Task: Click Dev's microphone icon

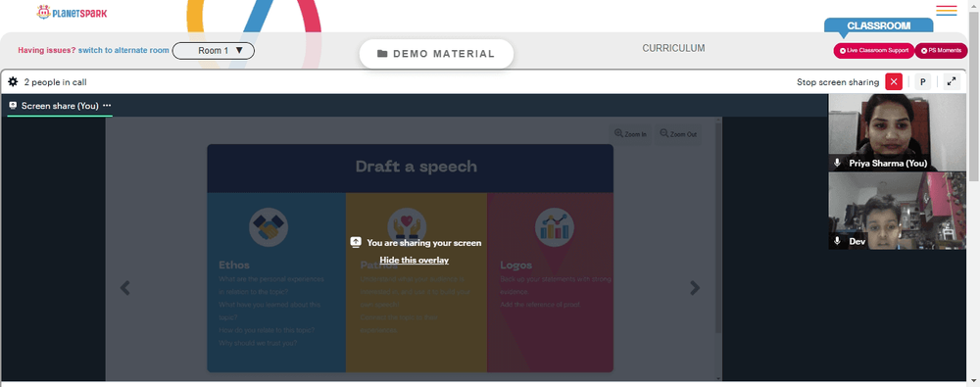Action: (838, 241)
